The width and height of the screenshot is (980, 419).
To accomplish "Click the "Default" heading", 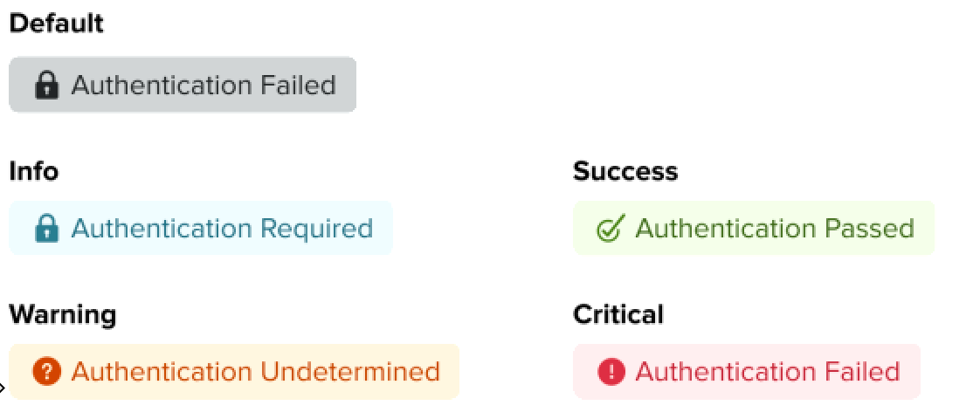I will (x=56, y=24).
